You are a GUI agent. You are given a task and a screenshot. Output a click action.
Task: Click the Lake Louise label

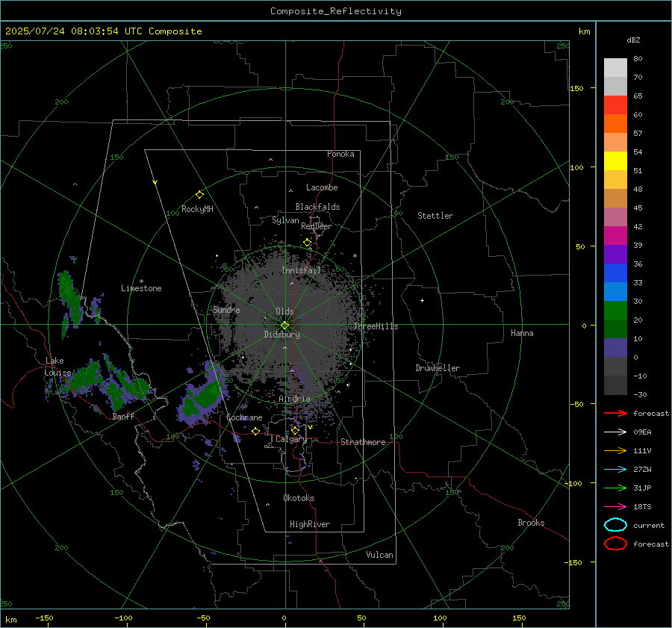click(57, 367)
